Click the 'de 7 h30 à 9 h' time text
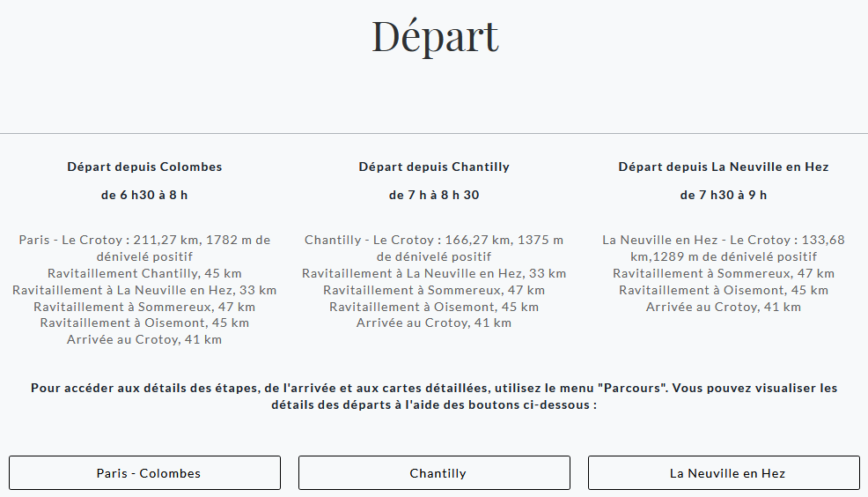Image resolution: width=868 pixels, height=497 pixels. tap(724, 195)
